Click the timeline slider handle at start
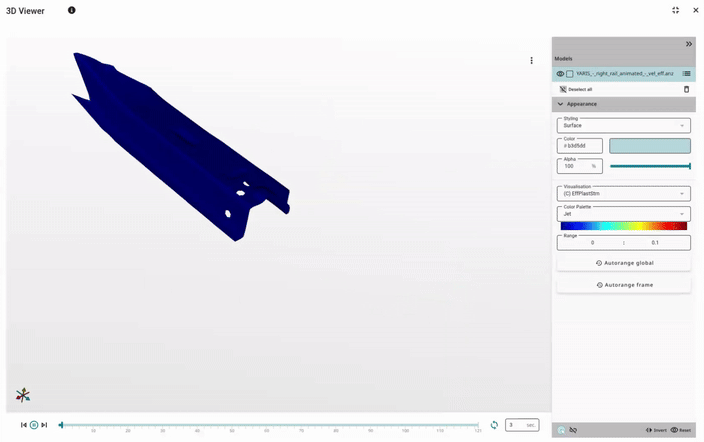This screenshot has width=704, height=442. 61,425
